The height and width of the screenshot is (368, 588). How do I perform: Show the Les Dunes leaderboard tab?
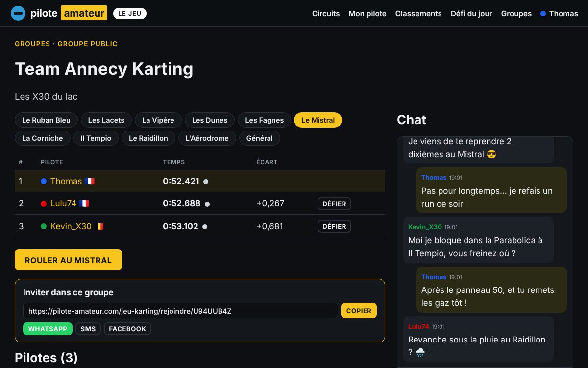210,120
